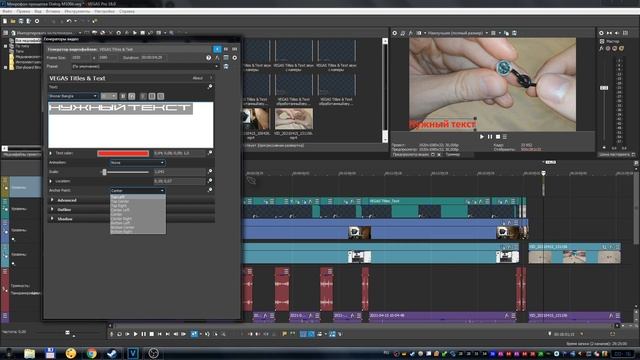Viewport: 640px width, 360px height.
Task: Click the Duration field in generator dialog
Action: click(154, 58)
